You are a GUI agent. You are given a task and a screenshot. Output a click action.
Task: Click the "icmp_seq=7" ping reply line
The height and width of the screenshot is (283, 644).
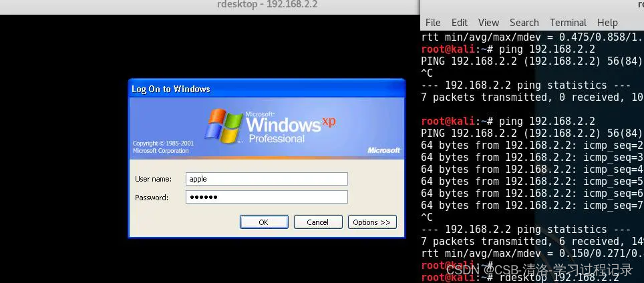pos(532,205)
